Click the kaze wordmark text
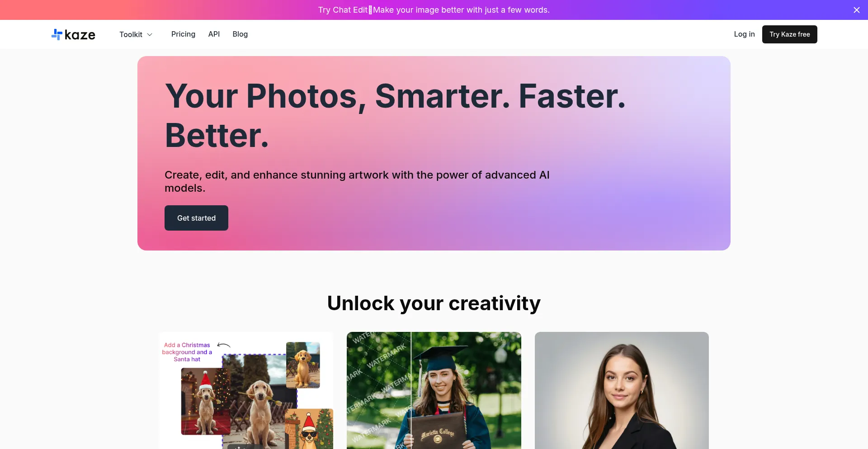The height and width of the screenshot is (449, 868). pos(80,35)
